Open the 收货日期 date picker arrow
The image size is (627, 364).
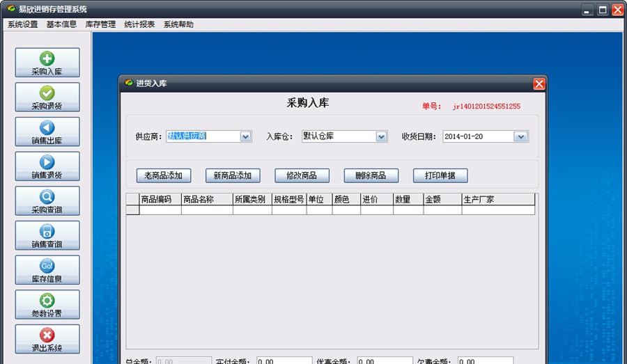520,136
